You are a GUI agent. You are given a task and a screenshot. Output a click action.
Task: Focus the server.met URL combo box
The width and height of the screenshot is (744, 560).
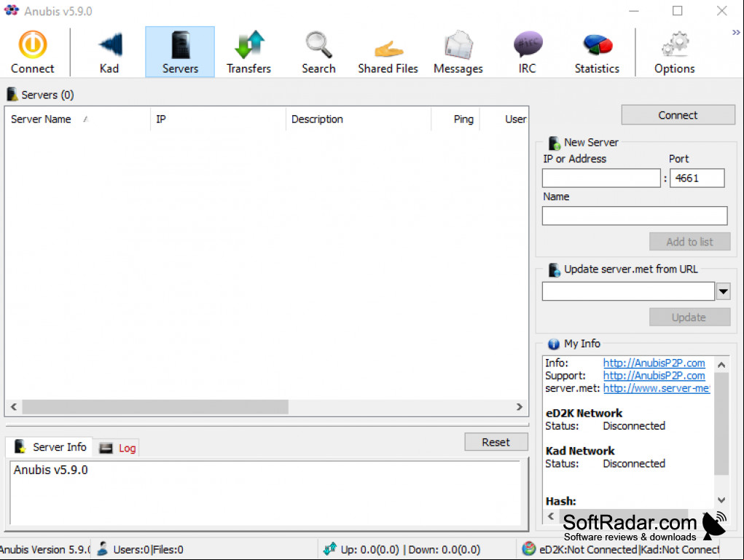(628, 291)
